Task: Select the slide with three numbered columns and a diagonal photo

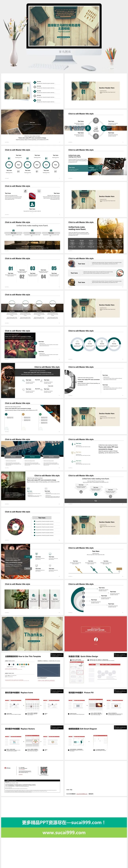Action: coord(32,416)
